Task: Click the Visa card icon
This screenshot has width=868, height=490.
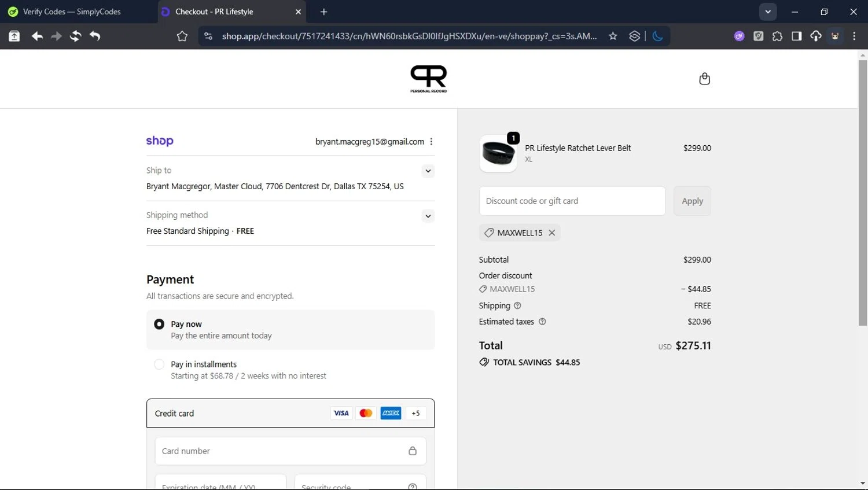Action: (341, 413)
